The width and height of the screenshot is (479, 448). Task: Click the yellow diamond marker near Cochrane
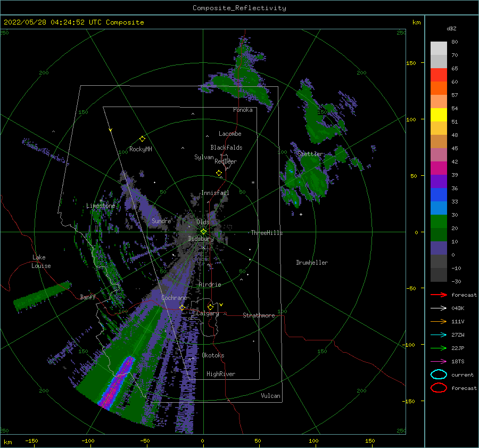(182, 307)
